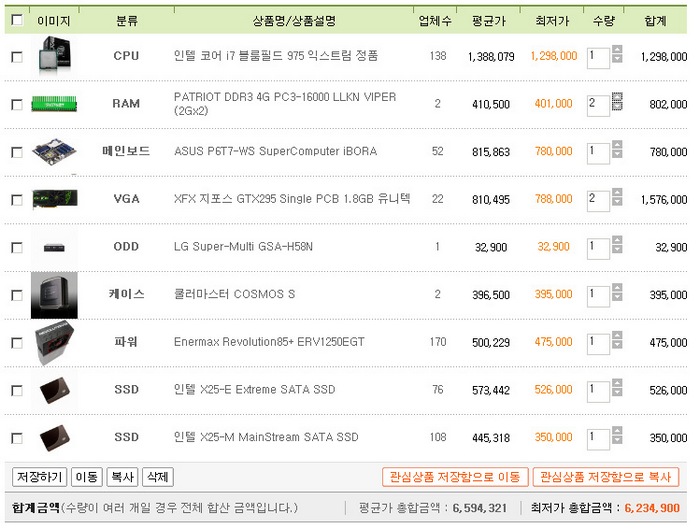The height and width of the screenshot is (529, 700).
Task: Open the ASUS mainboard thumbnail image
Action: click(54, 152)
